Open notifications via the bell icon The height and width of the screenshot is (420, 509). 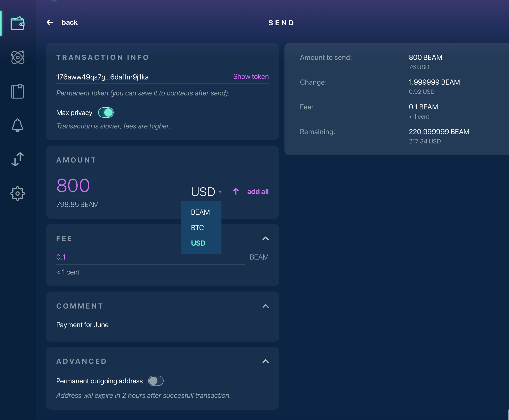pyautogui.click(x=18, y=125)
